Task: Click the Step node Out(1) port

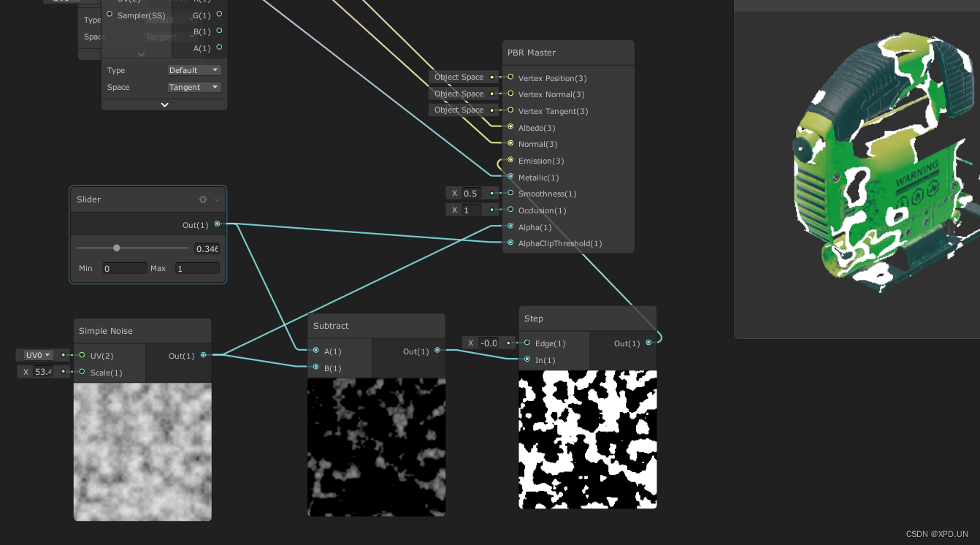Action: pyautogui.click(x=648, y=343)
